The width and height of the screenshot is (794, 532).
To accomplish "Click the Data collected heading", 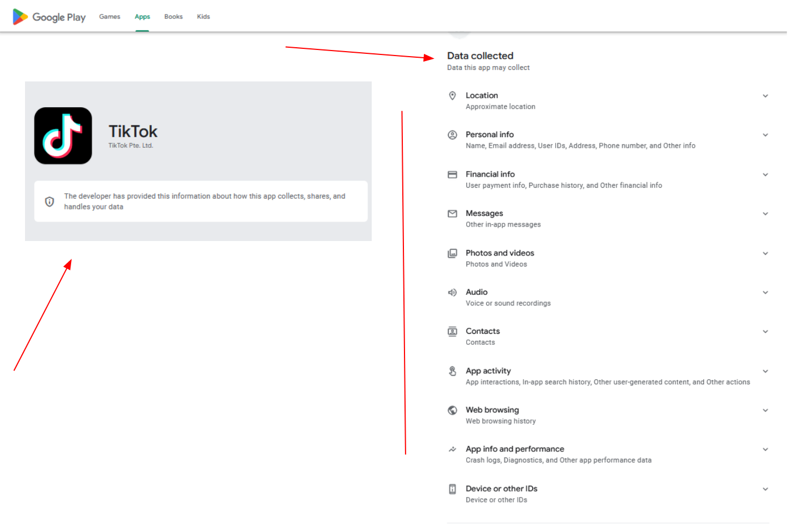I will coord(480,56).
